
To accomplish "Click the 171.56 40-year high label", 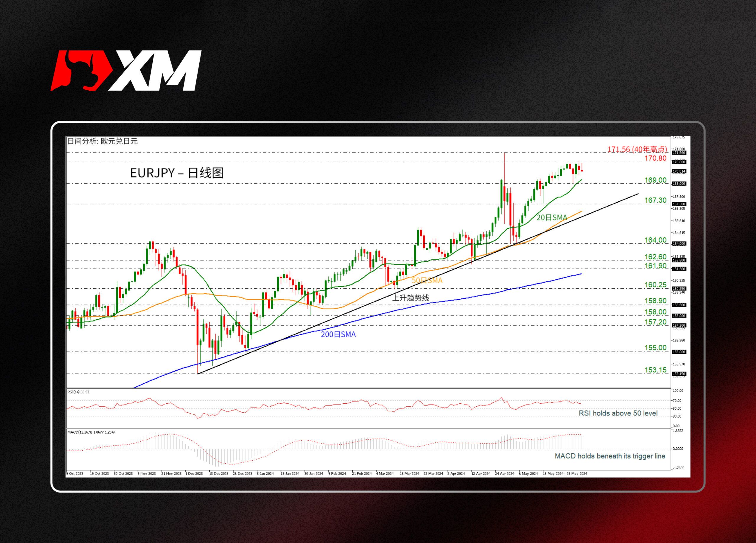I will [637, 149].
